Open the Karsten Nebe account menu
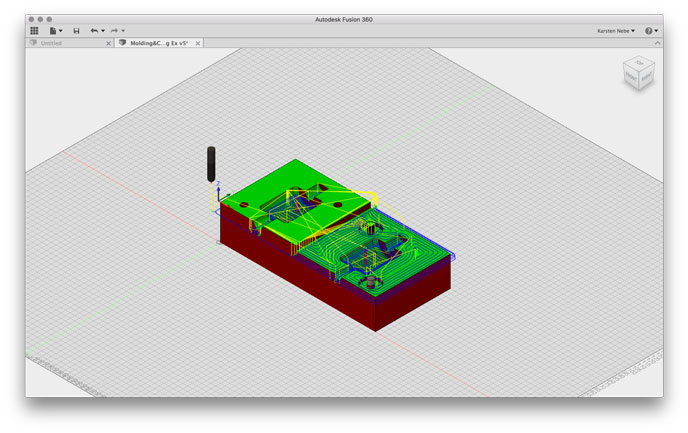The width and height of the screenshot is (688, 433). [616, 31]
